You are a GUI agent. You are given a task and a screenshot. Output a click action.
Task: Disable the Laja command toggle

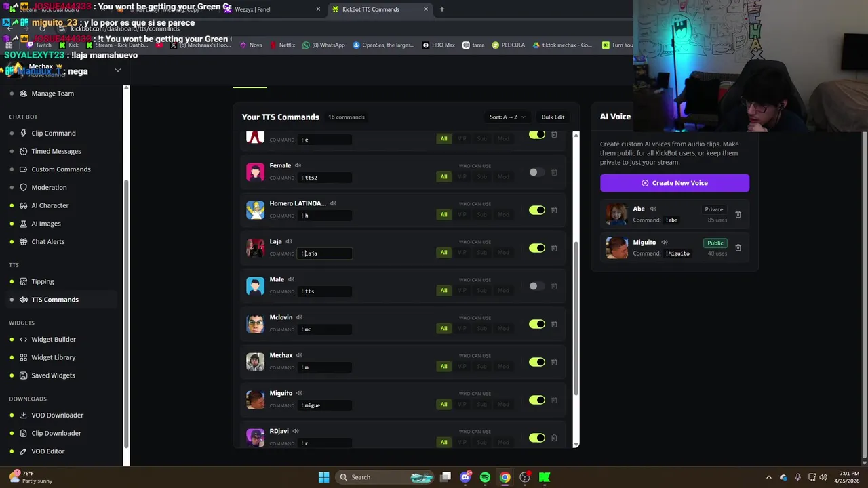(536, 248)
